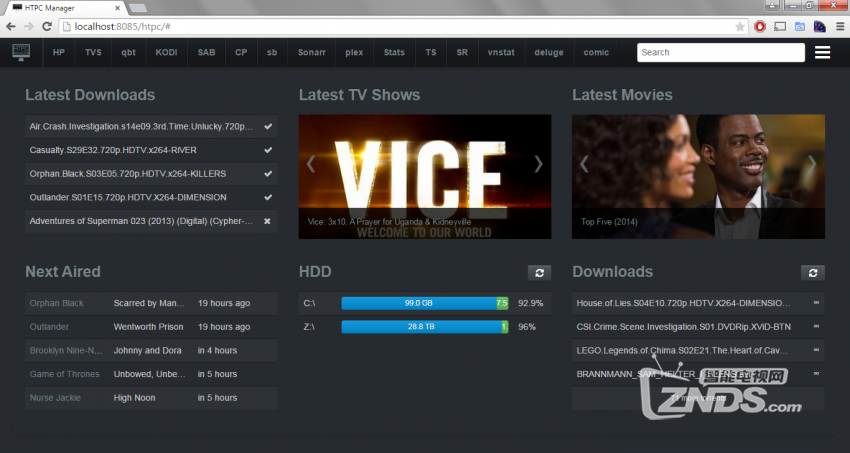This screenshot has width=850, height=453.
Task: Open the hamburger menu icon
Action: pyautogui.click(x=822, y=53)
